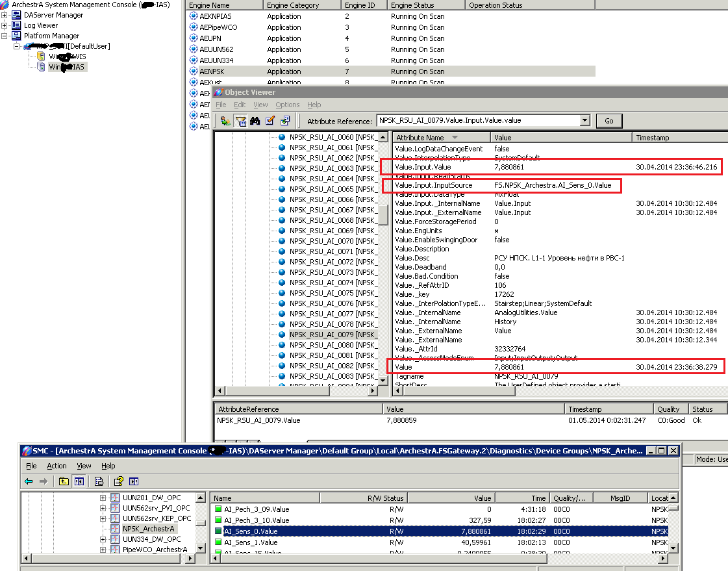Open the Action menu in SMC window
Screen dimensions: 728x571
pyautogui.click(x=56, y=466)
